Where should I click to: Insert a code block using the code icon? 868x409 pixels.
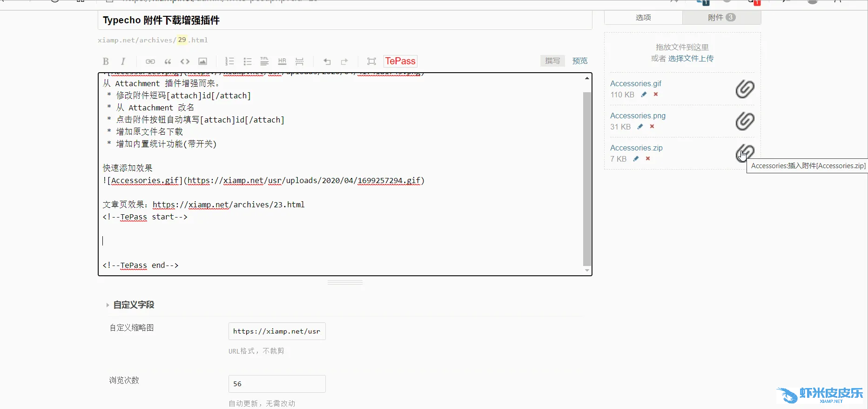(x=185, y=61)
